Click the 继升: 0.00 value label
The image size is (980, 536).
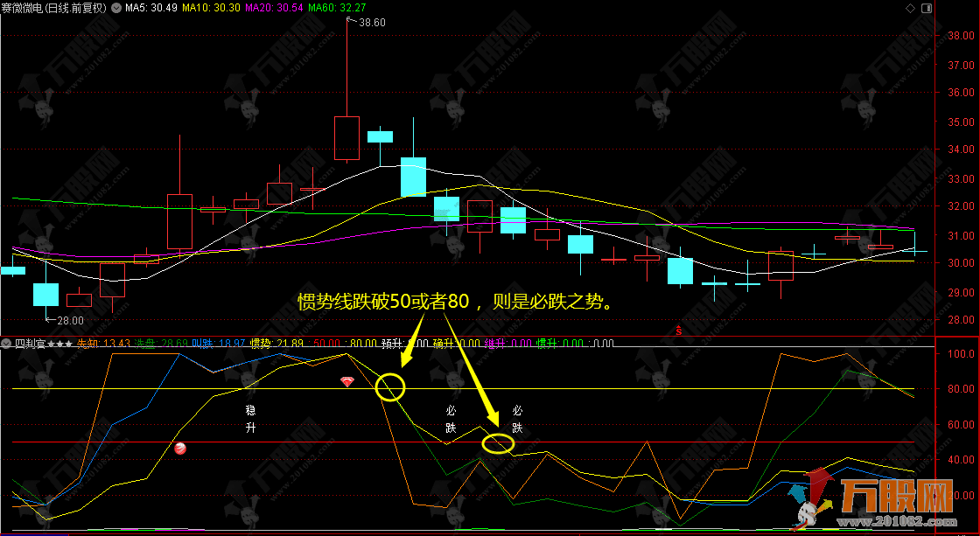(x=508, y=343)
